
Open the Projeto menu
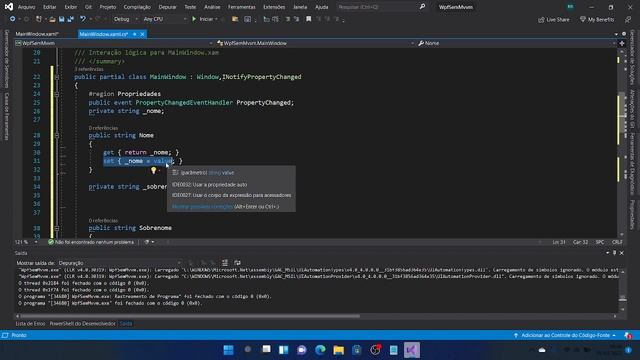pos(108,7)
